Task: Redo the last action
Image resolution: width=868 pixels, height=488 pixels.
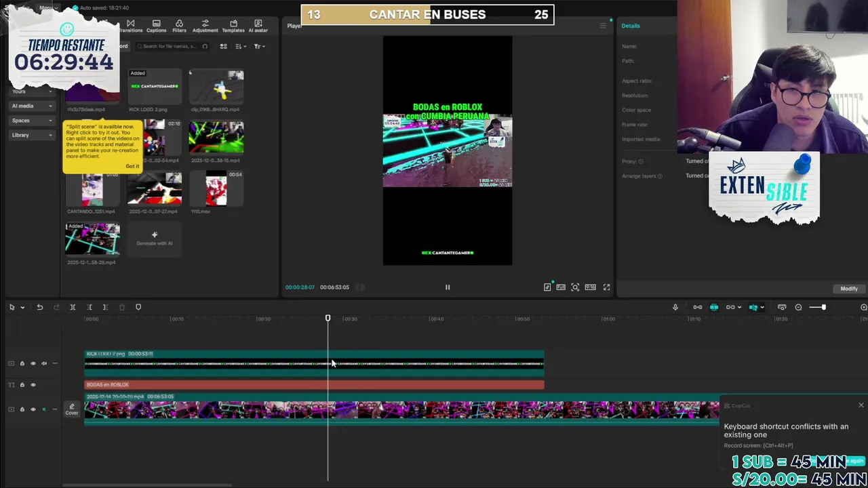Action: (x=56, y=308)
